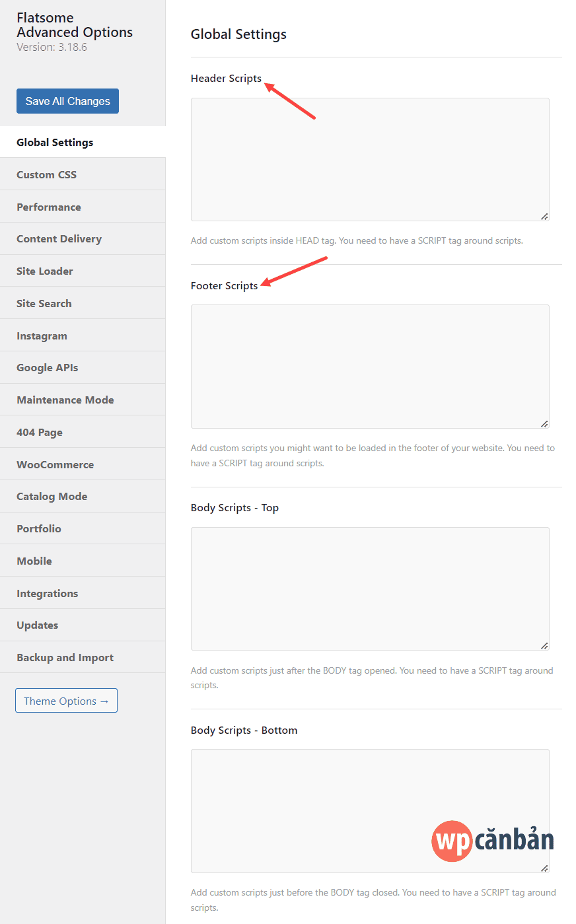Go to Content Delivery section
The image size is (576, 924).
coord(59,238)
